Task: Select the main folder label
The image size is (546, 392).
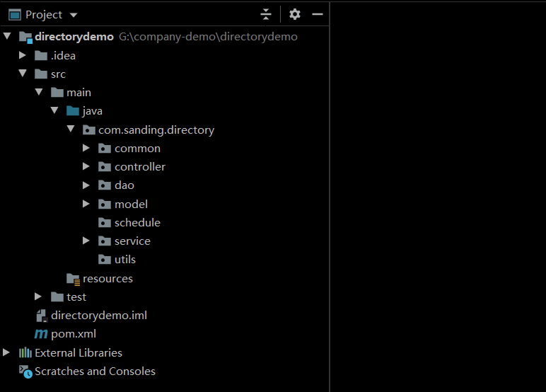Action: coord(79,93)
